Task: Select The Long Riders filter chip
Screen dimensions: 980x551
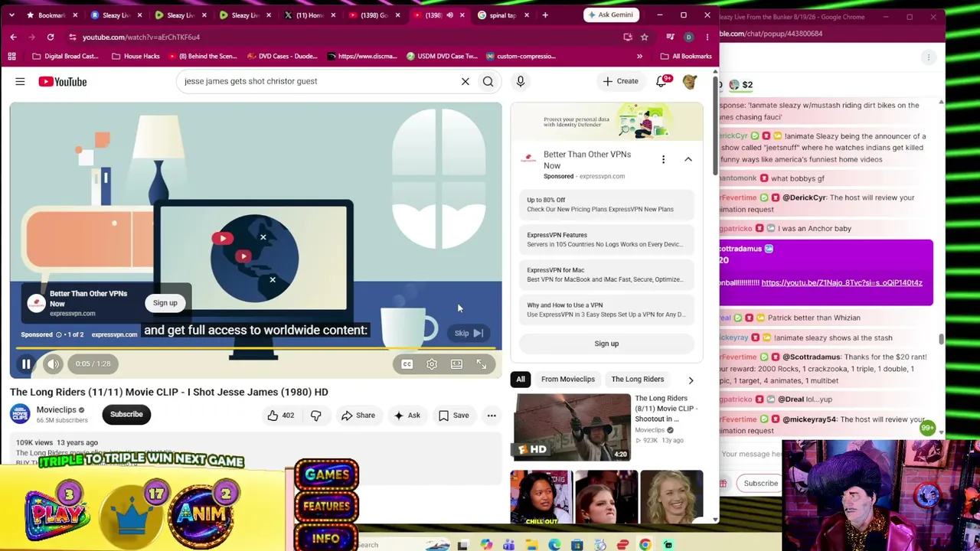Action: click(638, 380)
